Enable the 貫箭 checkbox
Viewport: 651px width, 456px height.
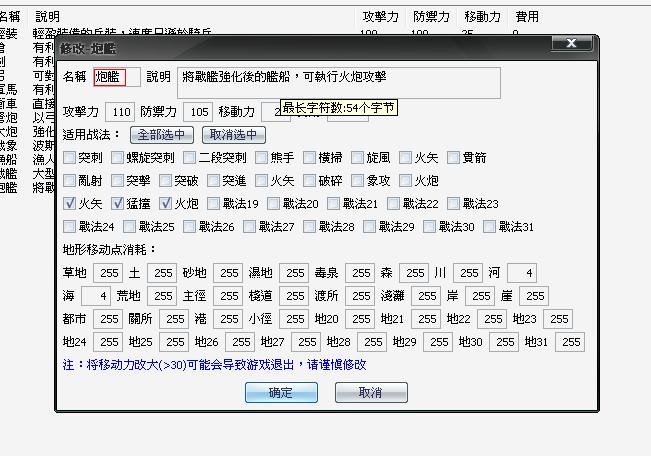coord(454,157)
